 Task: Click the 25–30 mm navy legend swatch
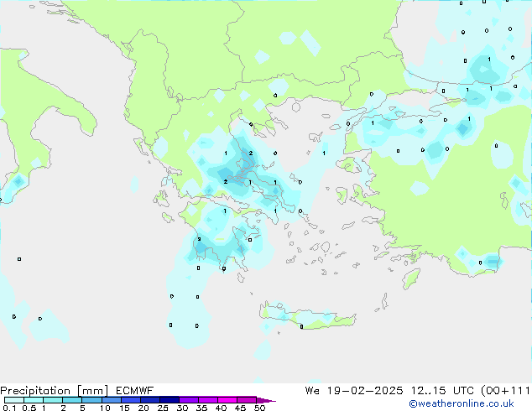coord(169,400)
